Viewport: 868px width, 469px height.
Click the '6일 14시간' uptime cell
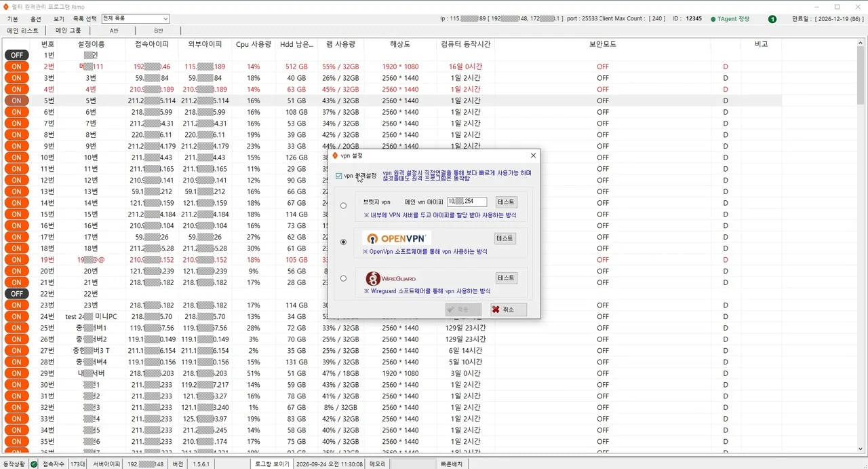click(x=465, y=350)
